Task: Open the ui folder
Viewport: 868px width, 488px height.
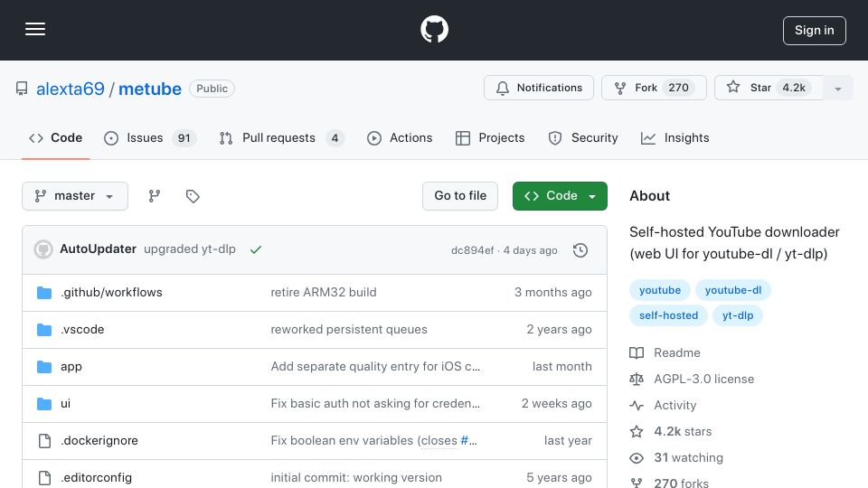Action: [x=65, y=403]
